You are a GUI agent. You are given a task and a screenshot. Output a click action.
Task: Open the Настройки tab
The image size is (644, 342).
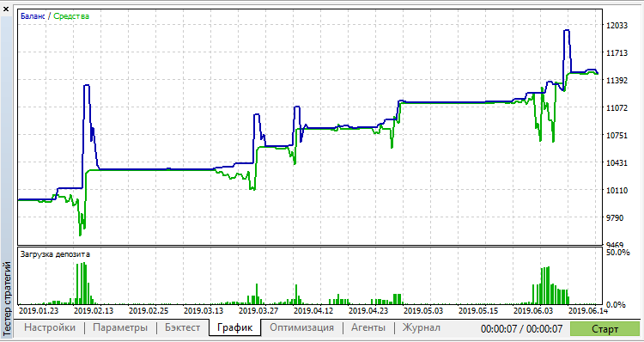50,327
